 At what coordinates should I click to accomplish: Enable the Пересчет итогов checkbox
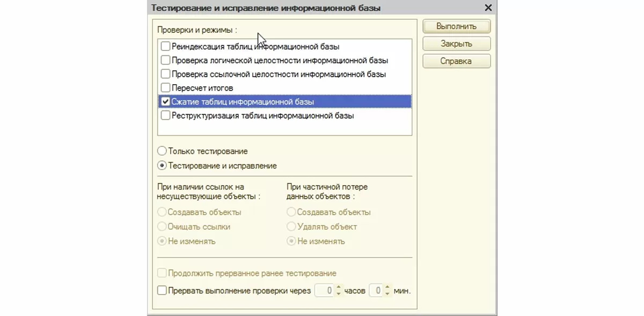click(x=166, y=87)
